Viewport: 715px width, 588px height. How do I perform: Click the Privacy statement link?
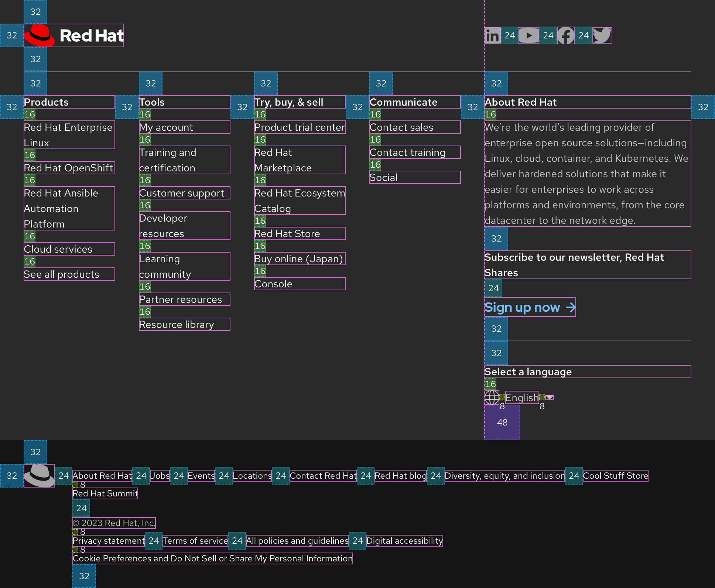(x=108, y=540)
